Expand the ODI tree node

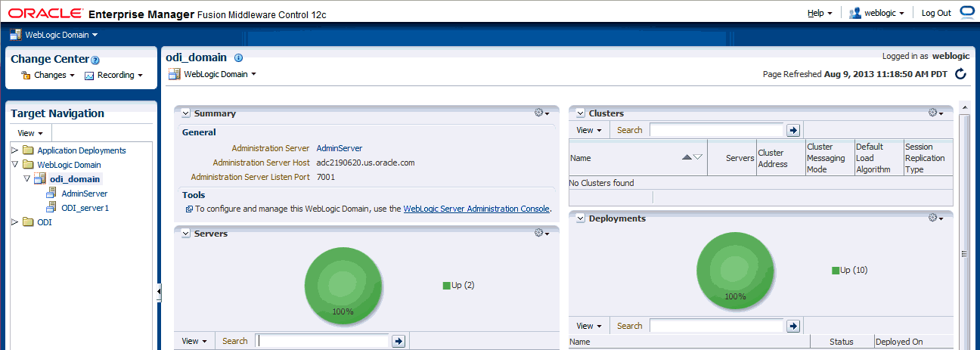(x=15, y=222)
